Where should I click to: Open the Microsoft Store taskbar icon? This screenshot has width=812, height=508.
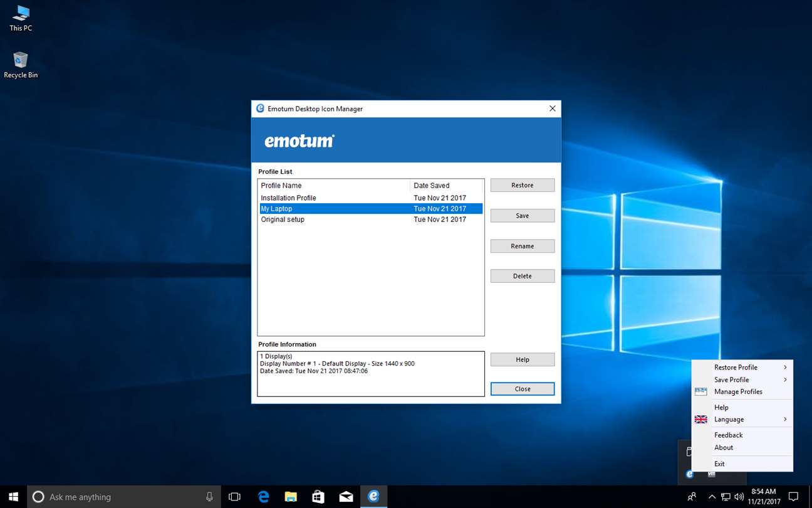pyautogui.click(x=318, y=496)
